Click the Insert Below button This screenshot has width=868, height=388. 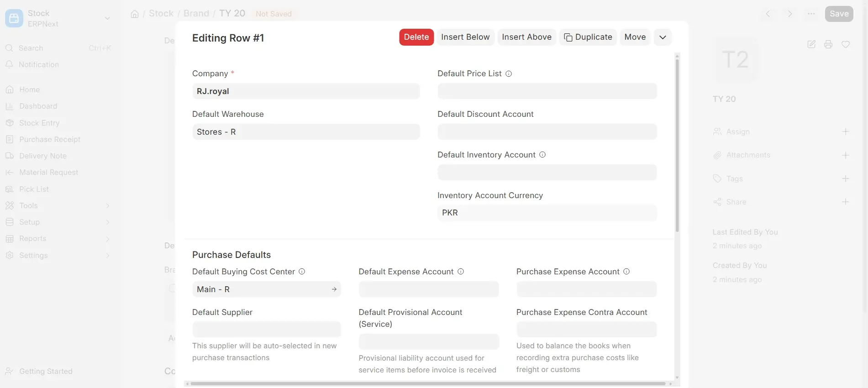pyautogui.click(x=465, y=37)
